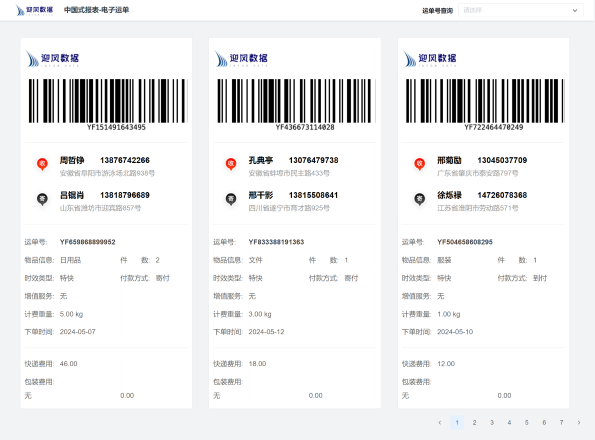Viewport: 595px width, 440px height.
Task: Go to page 6
Action: point(544,423)
